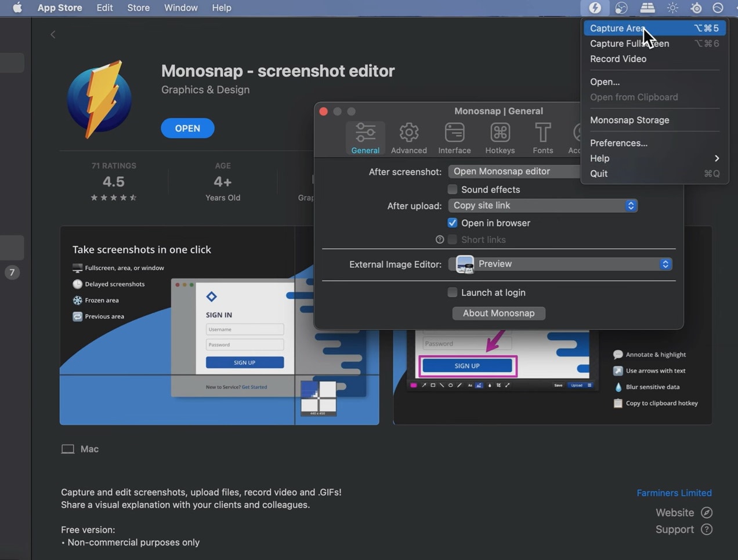Image resolution: width=738 pixels, height=560 pixels.
Task: Uncheck Open in browser
Action: coord(452,223)
